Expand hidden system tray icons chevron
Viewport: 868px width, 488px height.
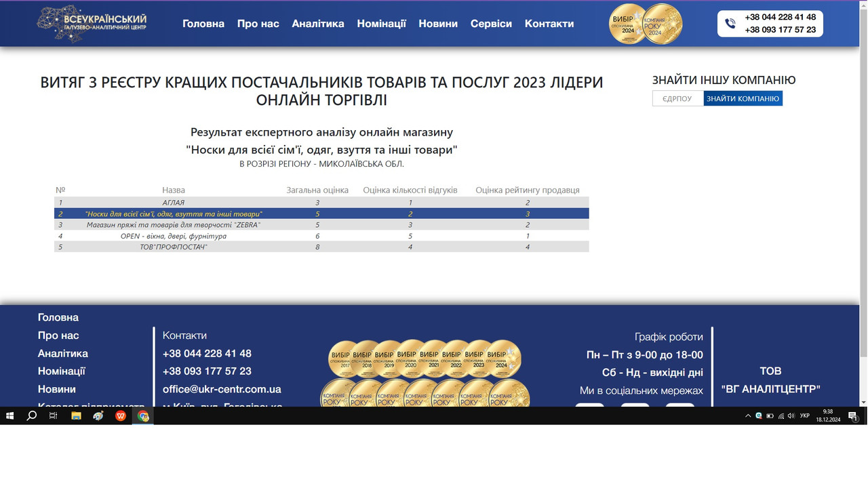point(748,415)
